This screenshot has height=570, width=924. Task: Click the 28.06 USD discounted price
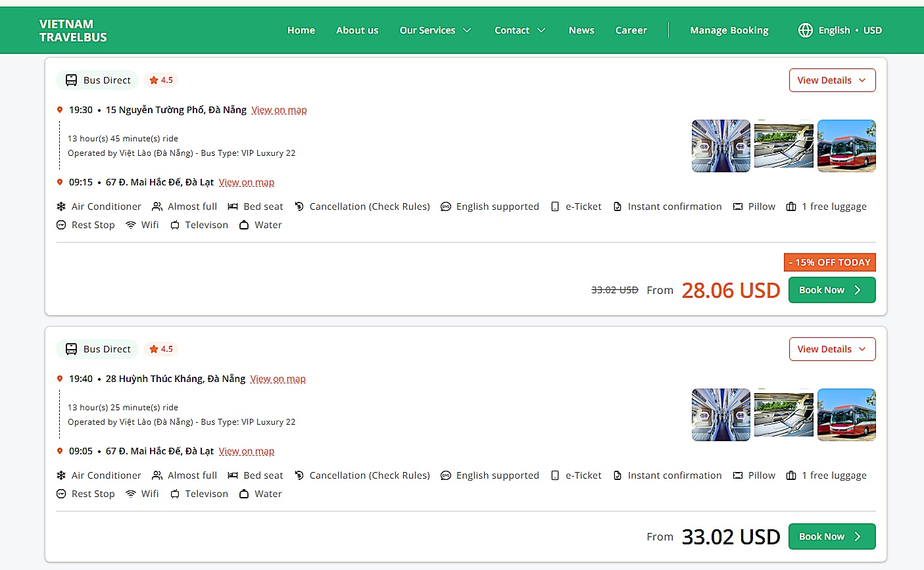click(x=731, y=290)
